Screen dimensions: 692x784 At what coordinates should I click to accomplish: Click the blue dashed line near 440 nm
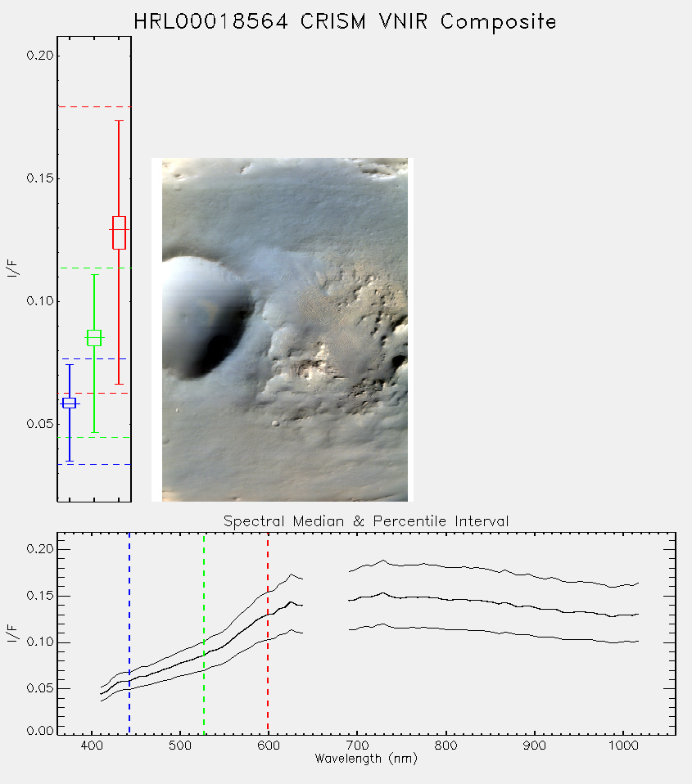tap(129, 633)
